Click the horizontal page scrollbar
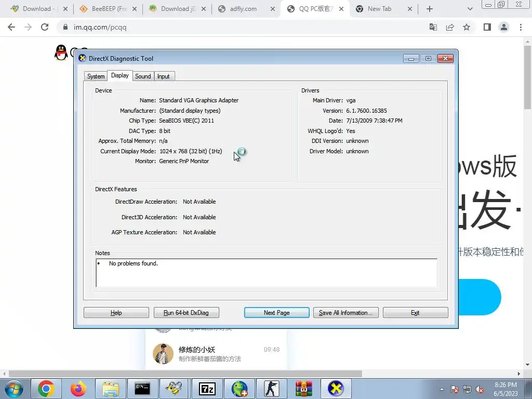 click(185, 374)
